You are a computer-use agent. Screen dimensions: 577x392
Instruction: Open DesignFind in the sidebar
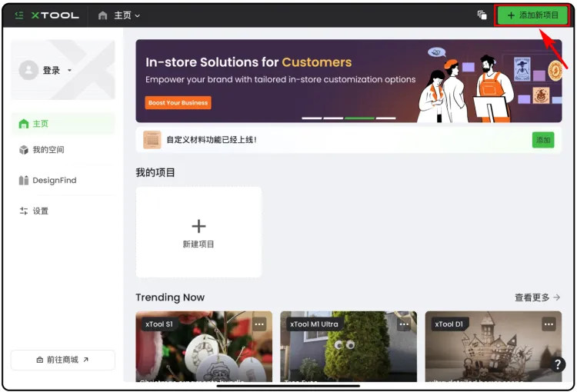(63, 180)
